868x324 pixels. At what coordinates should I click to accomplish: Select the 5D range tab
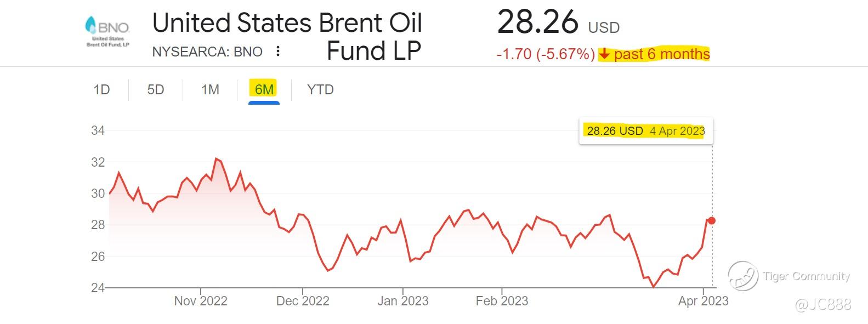156,89
